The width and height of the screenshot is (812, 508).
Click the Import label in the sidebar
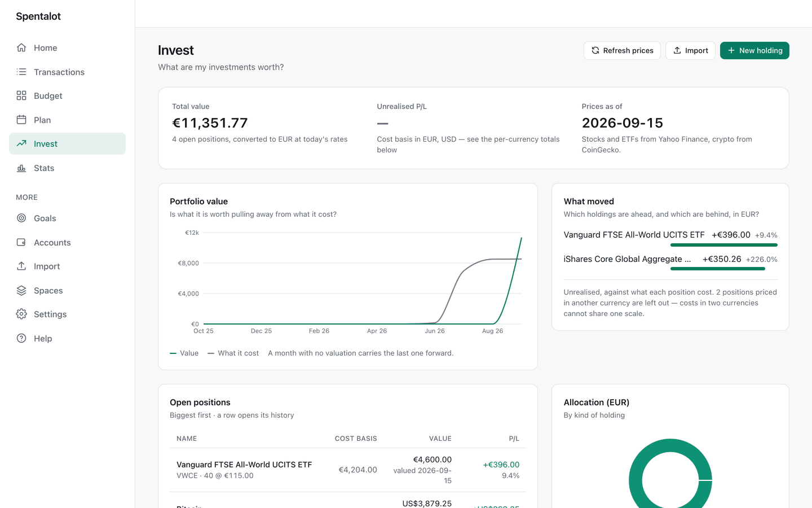point(47,266)
